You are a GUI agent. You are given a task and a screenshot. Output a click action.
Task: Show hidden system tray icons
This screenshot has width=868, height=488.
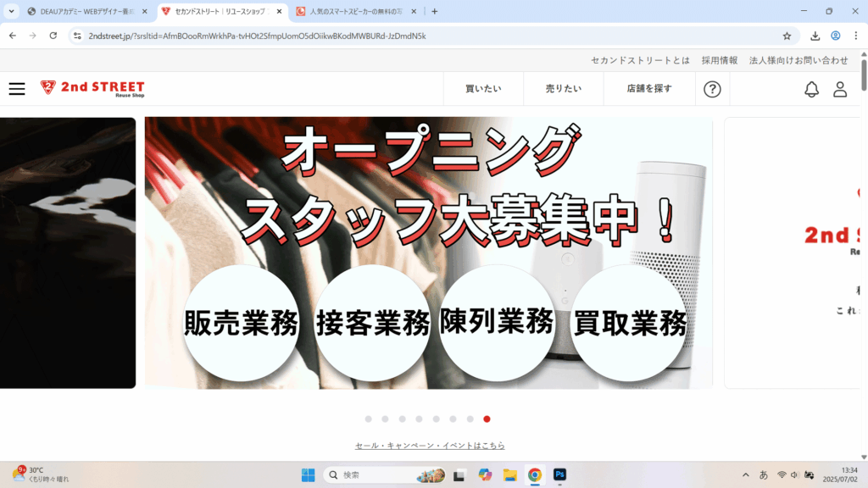[746, 474]
